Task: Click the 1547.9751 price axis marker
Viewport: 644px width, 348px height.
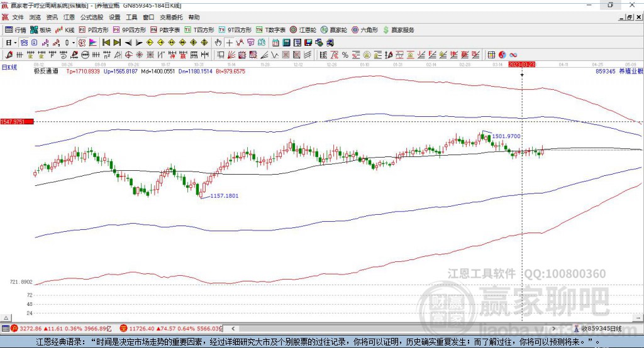Action: click(x=17, y=122)
